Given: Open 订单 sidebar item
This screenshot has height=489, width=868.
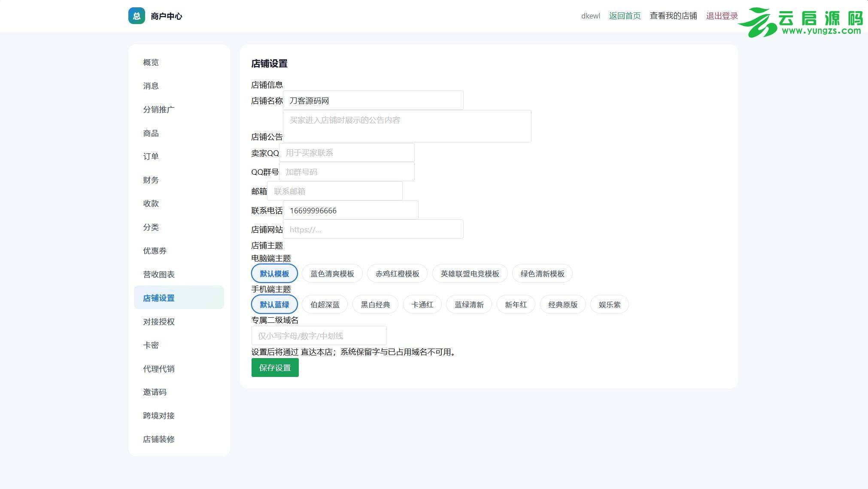Looking at the screenshot, I should 179,156.
